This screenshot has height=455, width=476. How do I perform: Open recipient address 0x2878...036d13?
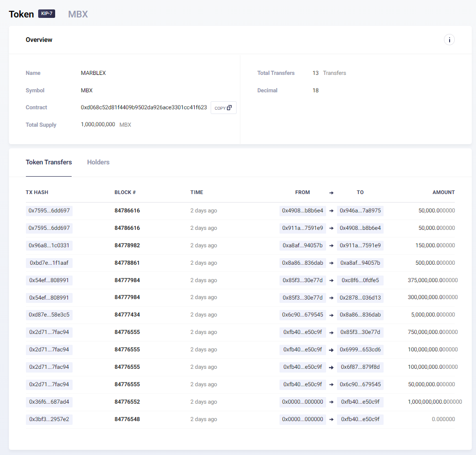coord(360,298)
